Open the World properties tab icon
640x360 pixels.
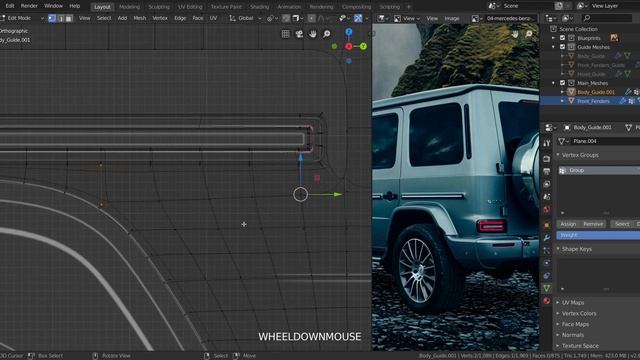547,210
